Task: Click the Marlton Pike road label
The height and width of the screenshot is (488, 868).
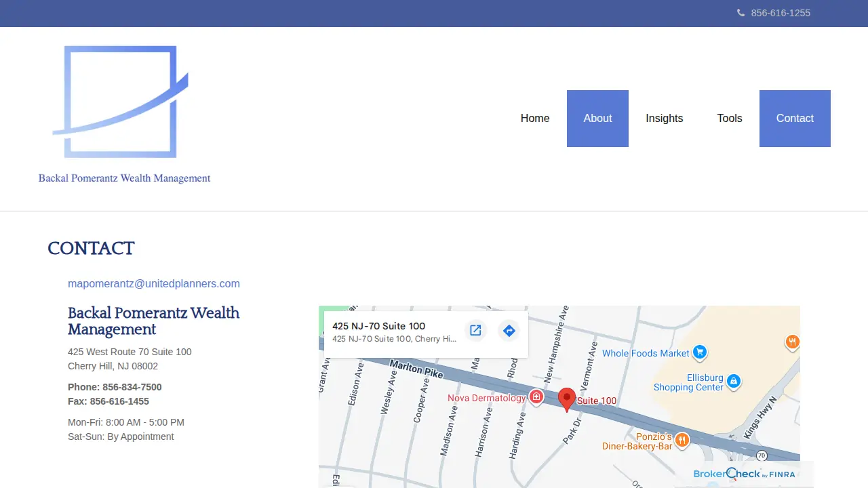Action: click(416, 369)
